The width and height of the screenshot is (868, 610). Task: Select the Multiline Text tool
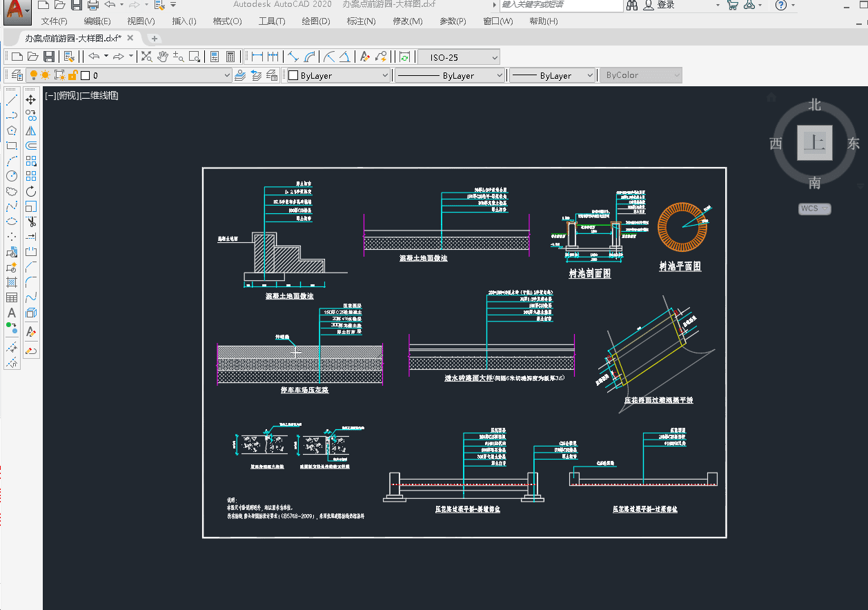coord(12,313)
